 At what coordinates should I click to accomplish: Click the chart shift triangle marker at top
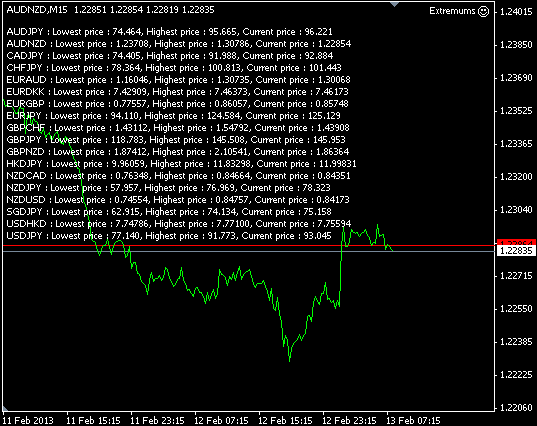(395, 4)
